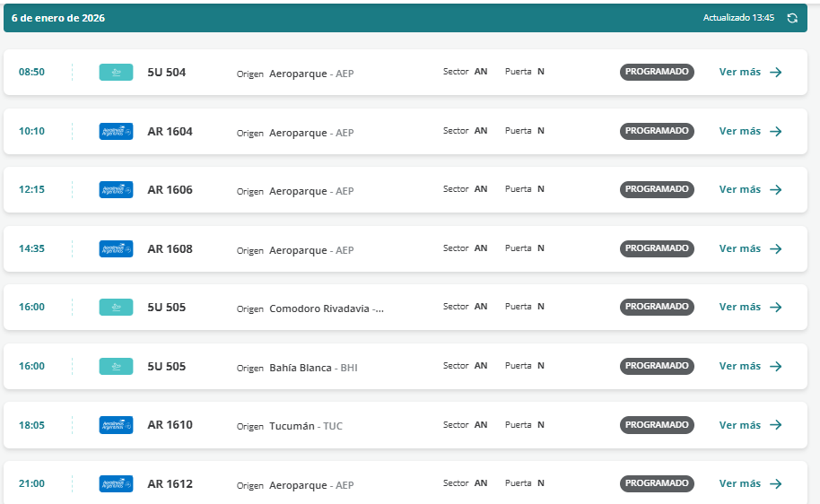This screenshot has height=504, width=820.
Task: Click Aerolíneas Argentinas logo for flight AR 1606
Action: [x=116, y=190]
